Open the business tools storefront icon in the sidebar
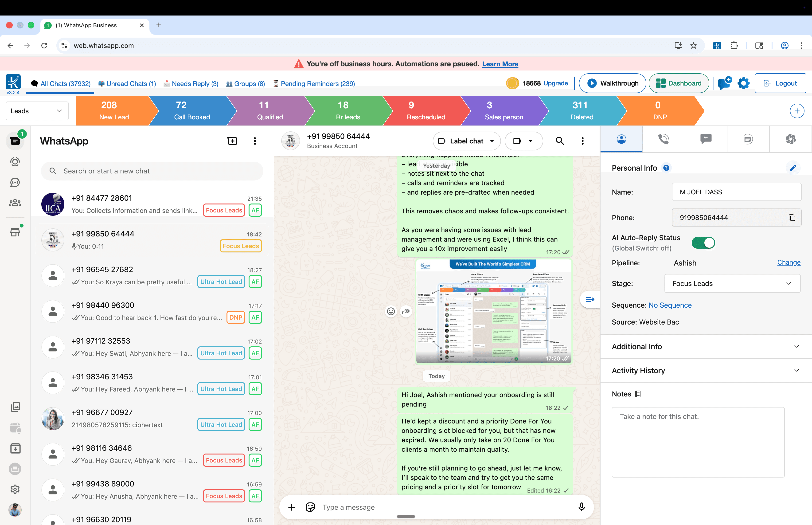The width and height of the screenshot is (812, 525). click(15, 232)
